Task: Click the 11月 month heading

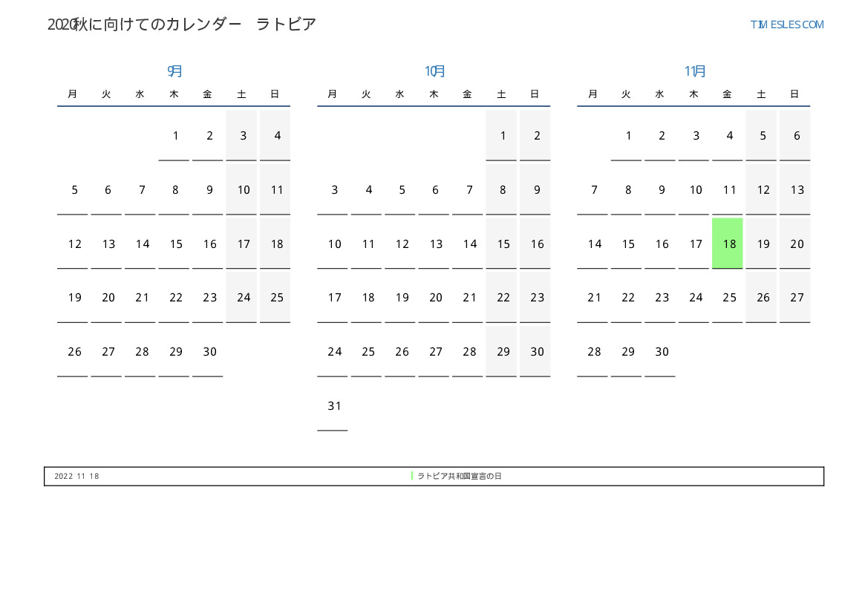Action: tap(695, 71)
